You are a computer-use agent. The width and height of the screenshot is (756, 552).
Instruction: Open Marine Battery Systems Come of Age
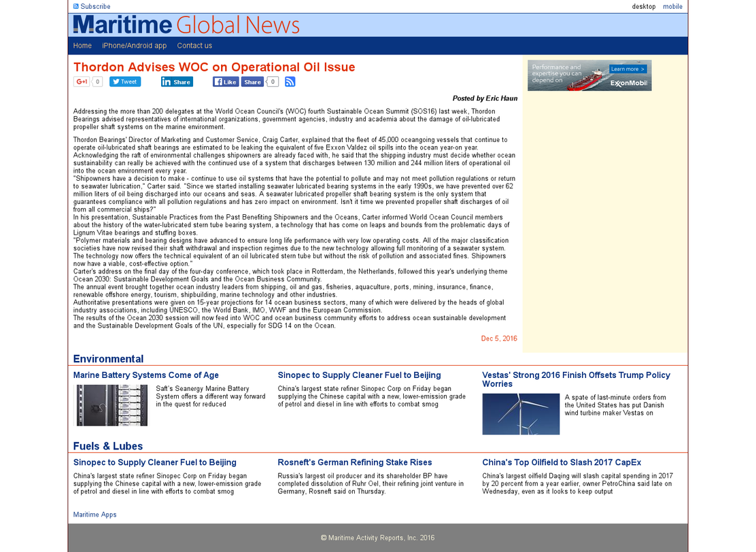tap(146, 375)
